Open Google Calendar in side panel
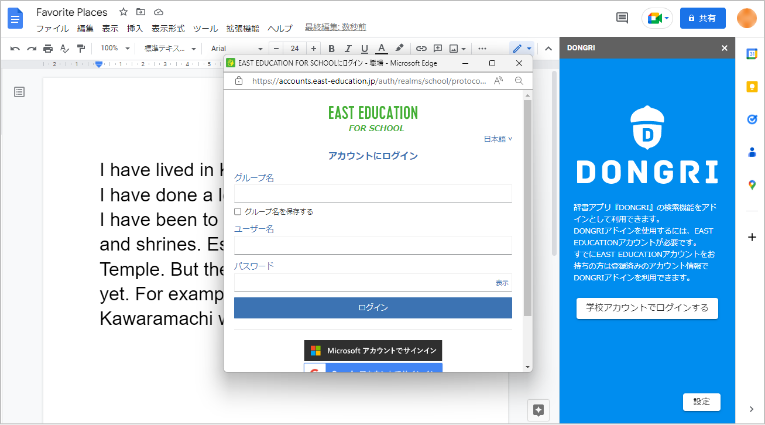 [x=752, y=54]
